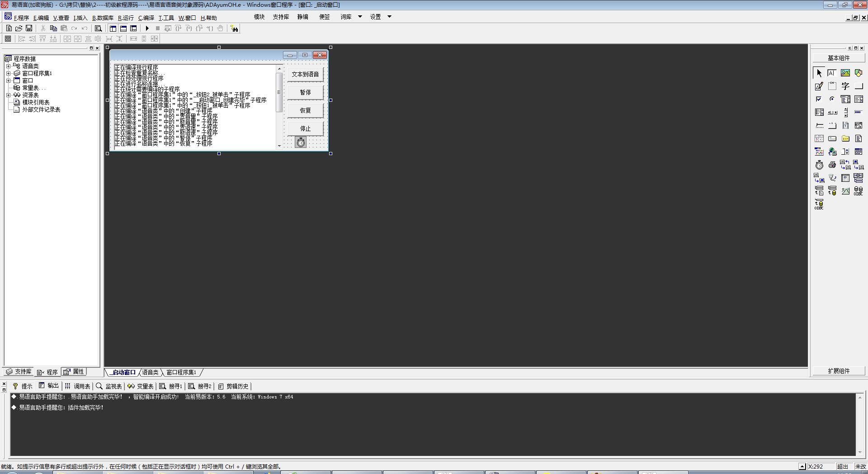Click the form edit box scrollbar down arrow
This screenshot has height=474, width=868.
(279, 146)
